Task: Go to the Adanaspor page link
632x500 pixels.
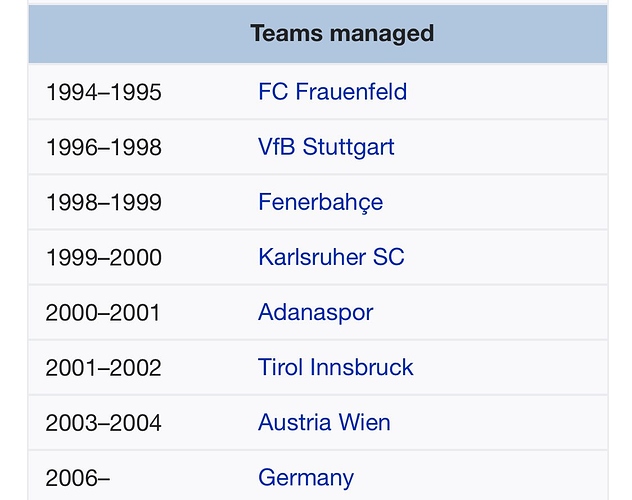Action: pyautogui.click(x=315, y=312)
